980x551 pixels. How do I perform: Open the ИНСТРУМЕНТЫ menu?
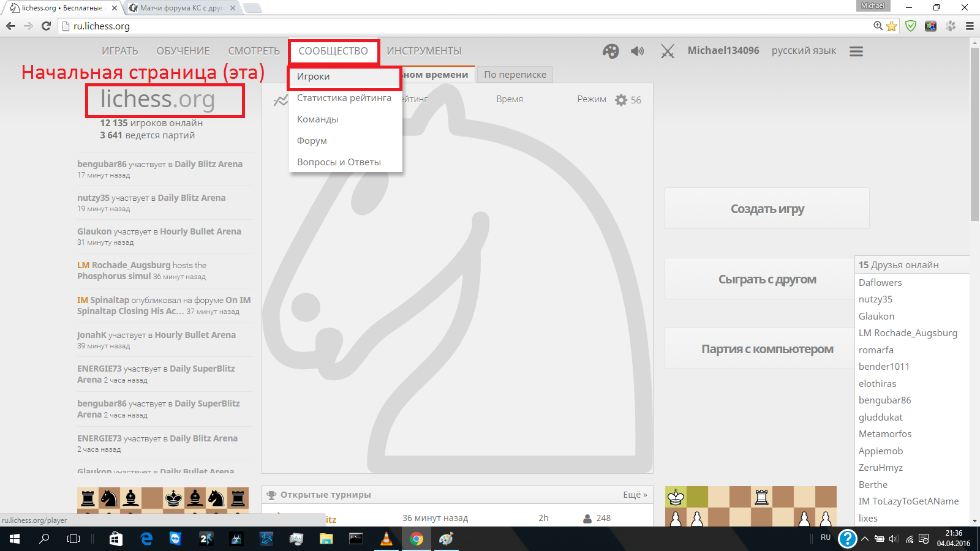tap(424, 51)
